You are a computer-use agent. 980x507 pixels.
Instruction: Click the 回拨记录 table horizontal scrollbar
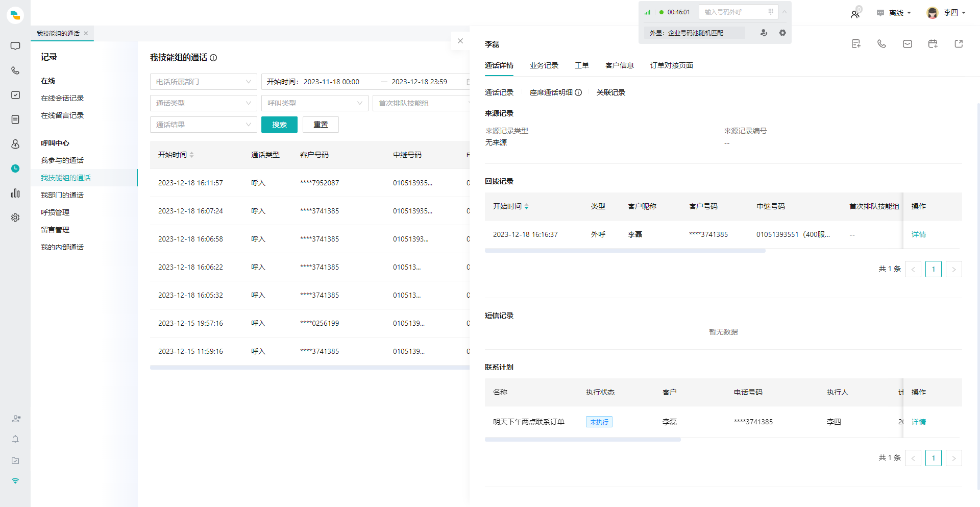pyautogui.click(x=625, y=251)
